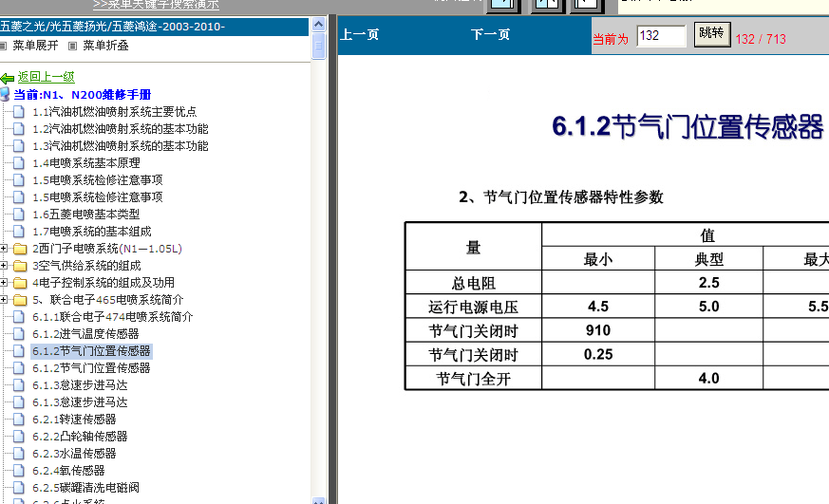Click the page icon beside 6.2.5碳罐清洗电磁阀
This screenshot has width=829, height=504.
18,488
